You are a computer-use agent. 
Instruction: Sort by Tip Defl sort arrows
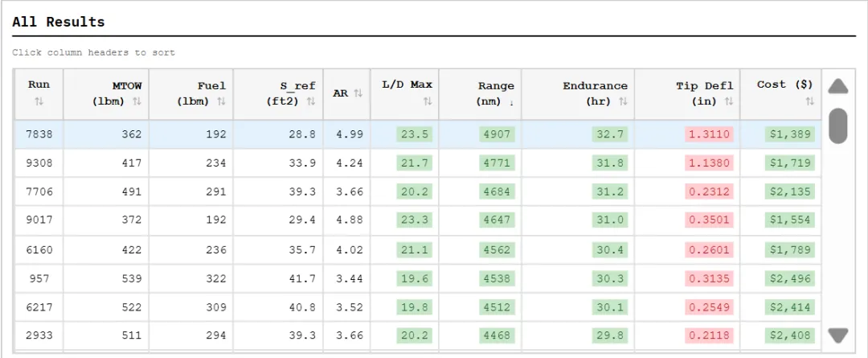[729, 101]
